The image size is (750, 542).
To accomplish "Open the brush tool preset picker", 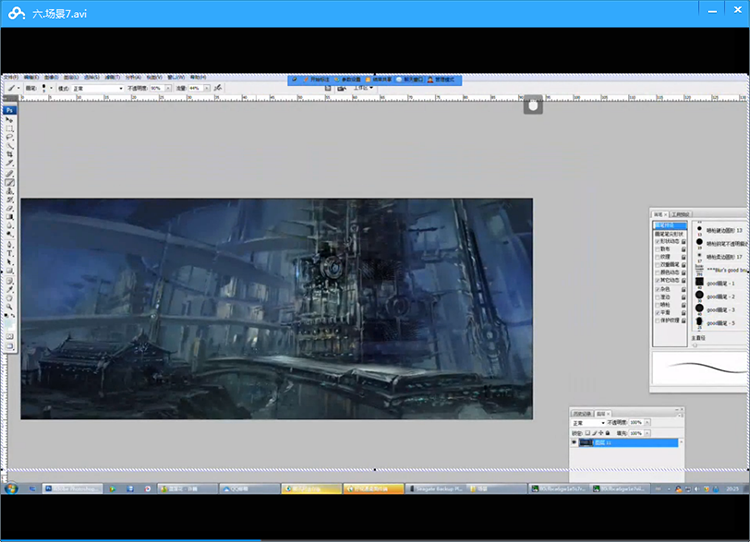I will (13, 88).
